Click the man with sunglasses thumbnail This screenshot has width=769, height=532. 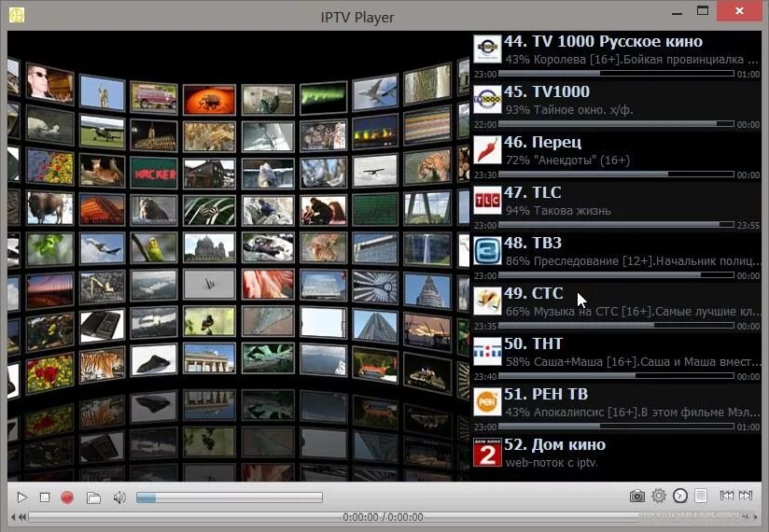point(50,84)
